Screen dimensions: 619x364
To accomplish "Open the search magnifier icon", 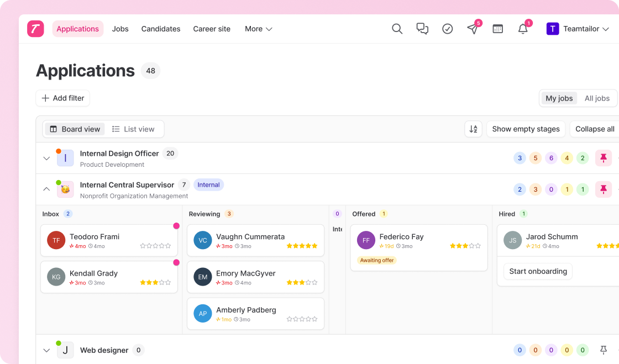I will pyautogui.click(x=397, y=29).
